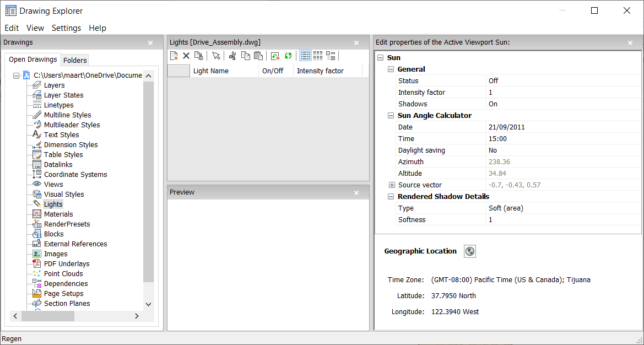Image resolution: width=644 pixels, height=345 pixels.
Task: Switch to the Folders tab
Action: click(75, 60)
